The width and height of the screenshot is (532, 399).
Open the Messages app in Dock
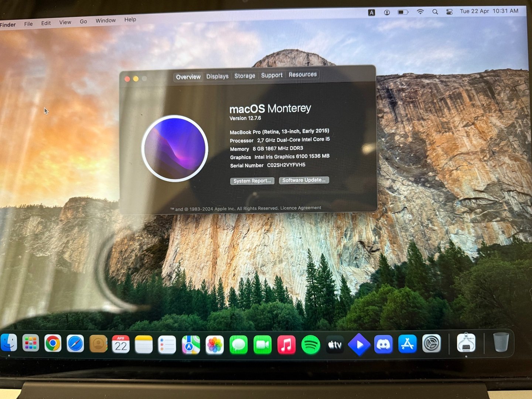pos(239,345)
